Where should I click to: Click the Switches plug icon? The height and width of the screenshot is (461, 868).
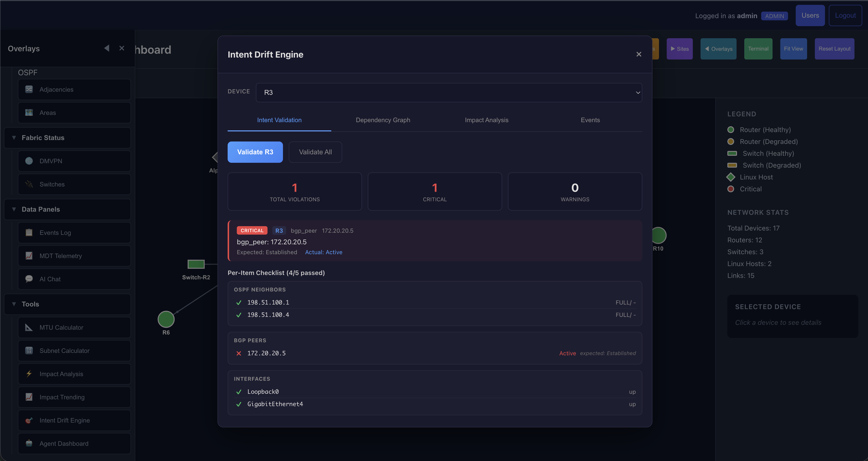coord(29,184)
